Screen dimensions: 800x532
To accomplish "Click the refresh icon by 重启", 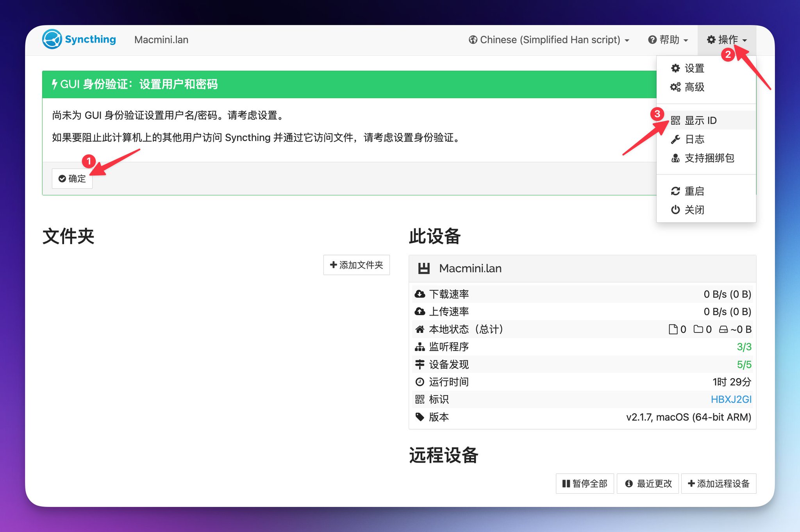I will coord(675,191).
